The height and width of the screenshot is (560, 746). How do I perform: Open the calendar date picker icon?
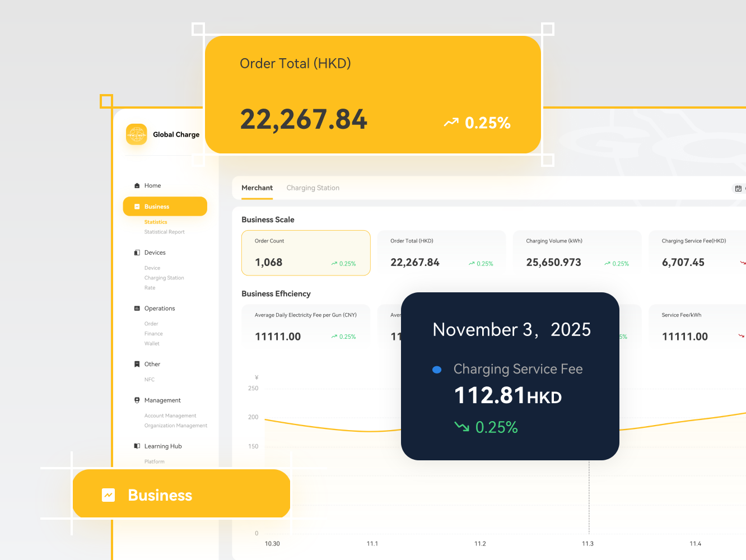coord(738,189)
